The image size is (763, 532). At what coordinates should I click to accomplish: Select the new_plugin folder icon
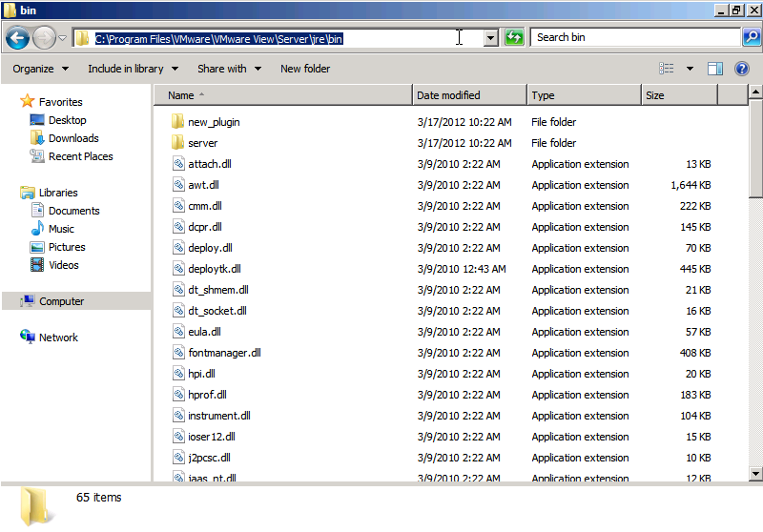(x=177, y=122)
